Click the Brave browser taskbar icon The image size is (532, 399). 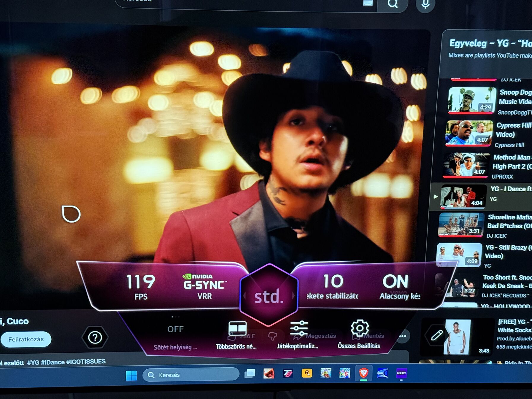(x=364, y=373)
